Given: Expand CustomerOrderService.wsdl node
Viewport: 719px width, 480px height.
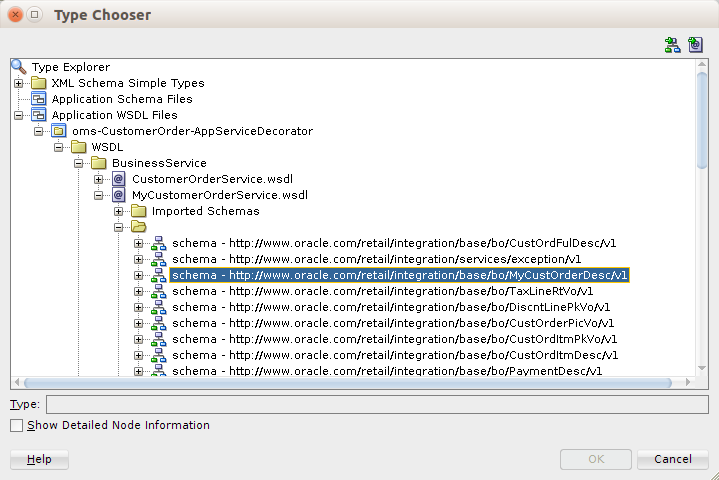Looking at the screenshot, I should (x=99, y=180).
